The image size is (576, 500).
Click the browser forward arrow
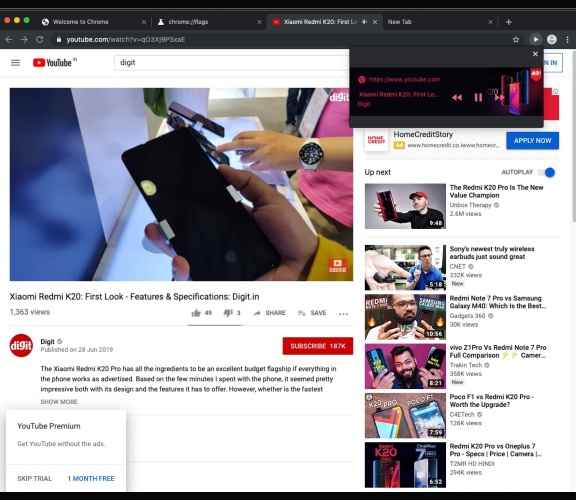pyautogui.click(x=24, y=39)
